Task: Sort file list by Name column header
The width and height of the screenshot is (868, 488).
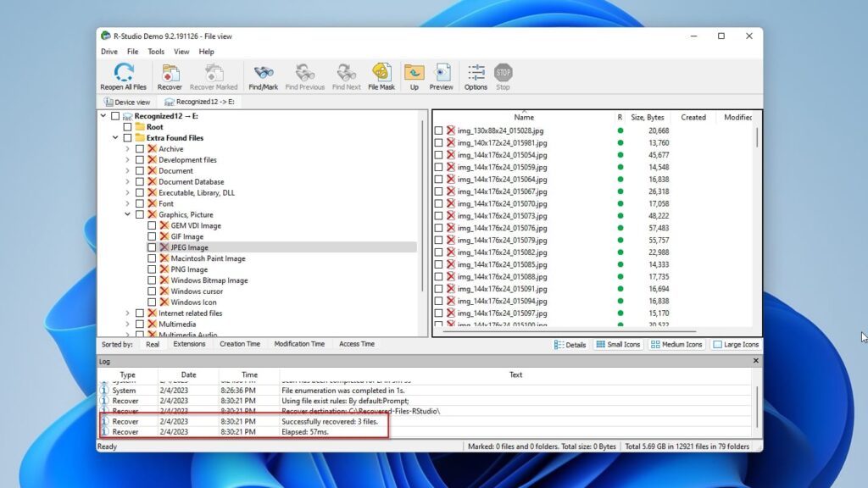Action: (524, 117)
